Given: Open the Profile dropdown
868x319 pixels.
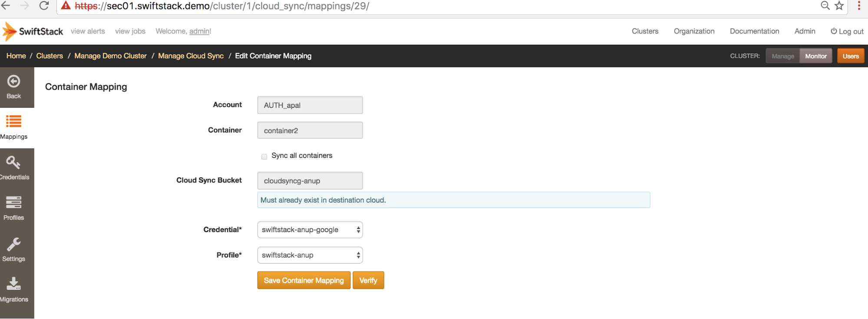Looking at the screenshot, I should [310, 255].
